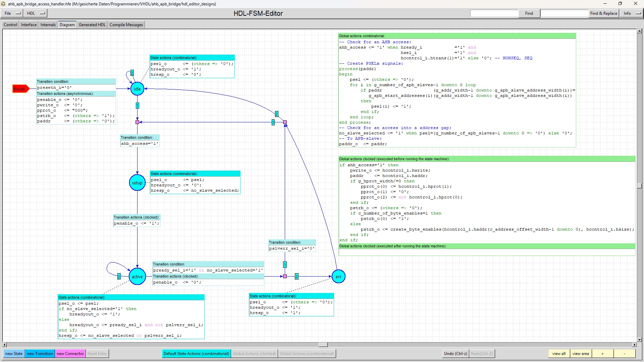644x362 pixels.
Task: Switch to the Generated HDL tab
Action: (92, 25)
